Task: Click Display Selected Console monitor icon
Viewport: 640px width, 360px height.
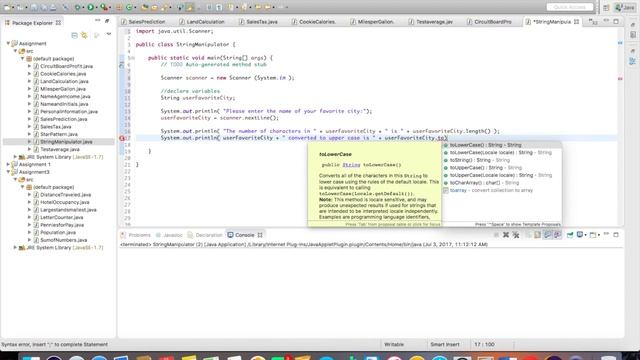Action: tap(580, 235)
